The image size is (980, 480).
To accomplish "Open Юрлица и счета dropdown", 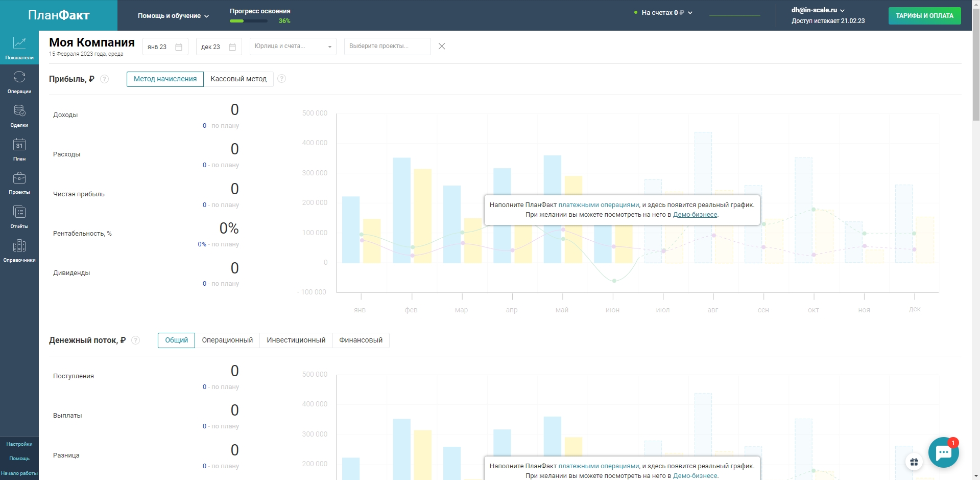I will coord(293,47).
